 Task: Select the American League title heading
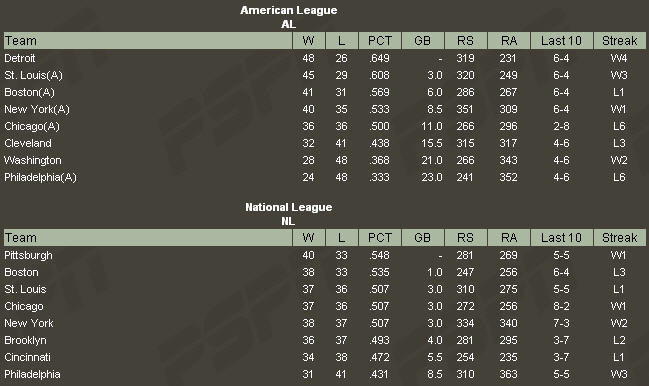[x=288, y=10]
